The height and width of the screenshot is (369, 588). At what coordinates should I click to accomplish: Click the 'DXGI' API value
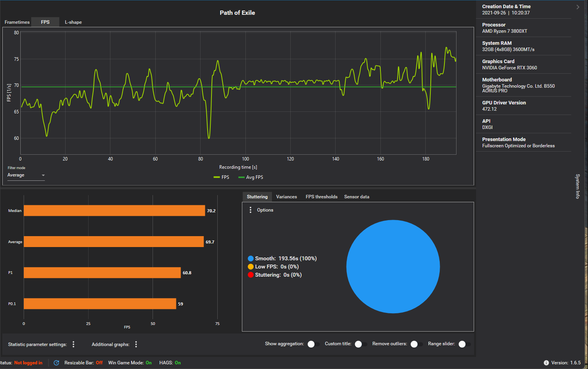pos(487,127)
